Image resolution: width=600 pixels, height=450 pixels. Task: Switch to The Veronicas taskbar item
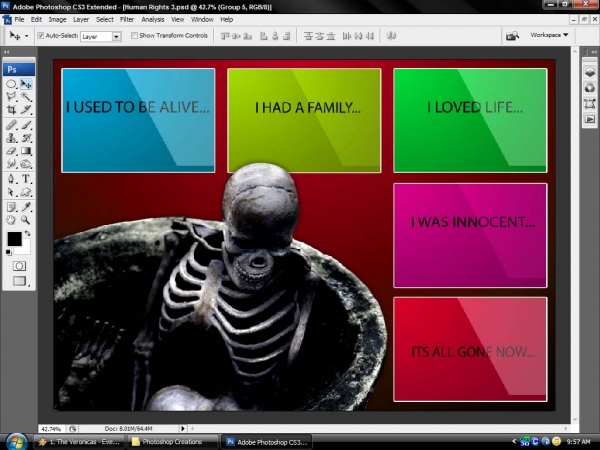tap(80, 442)
